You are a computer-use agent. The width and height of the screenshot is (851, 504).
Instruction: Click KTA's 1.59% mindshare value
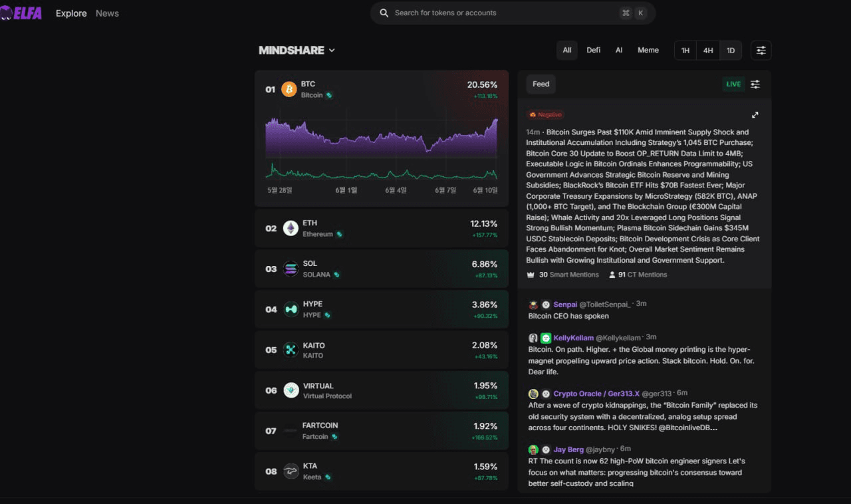[485, 467]
